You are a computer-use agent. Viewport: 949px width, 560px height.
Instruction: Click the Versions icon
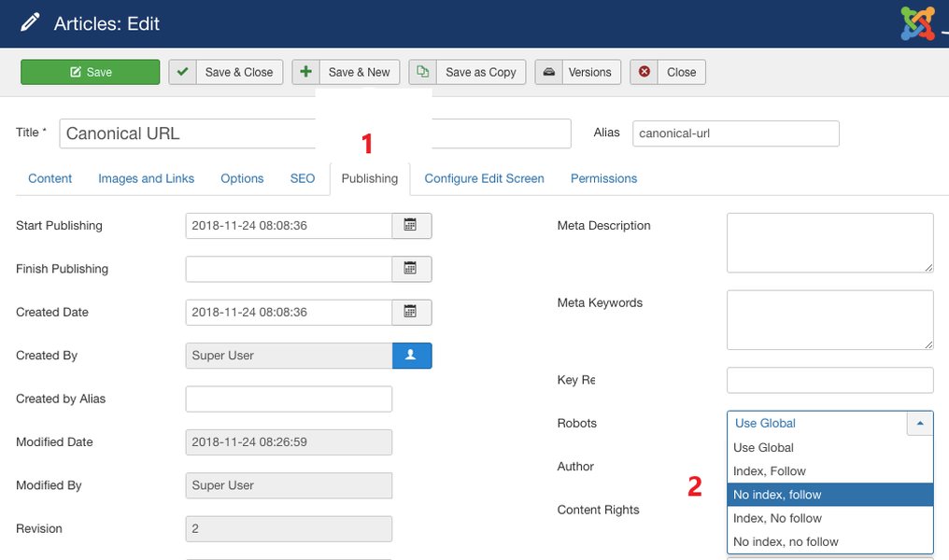[x=548, y=72]
